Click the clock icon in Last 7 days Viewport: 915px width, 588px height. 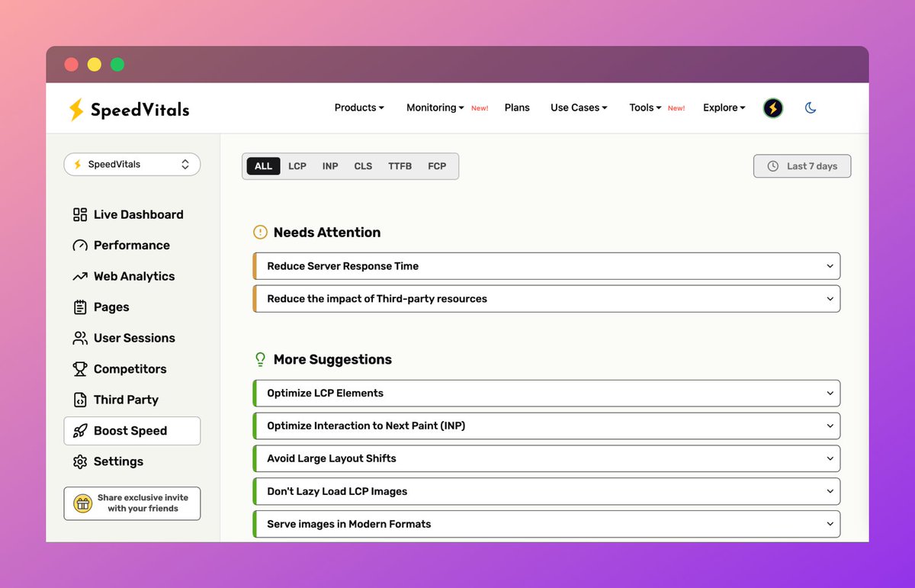coord(773,166)
